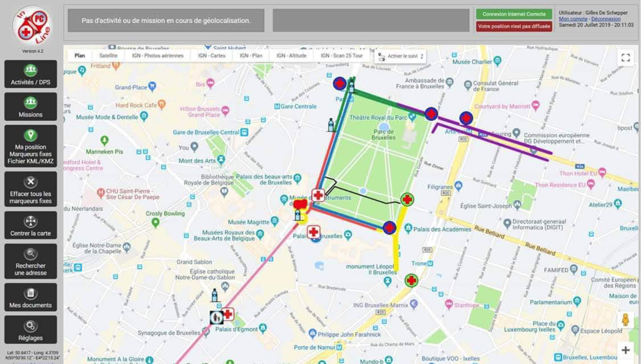The height and width of the screenshot is (364, 641).
Task: Click white first-aid marker beside Musée des Instruments
Action: [x=318, y=195]
